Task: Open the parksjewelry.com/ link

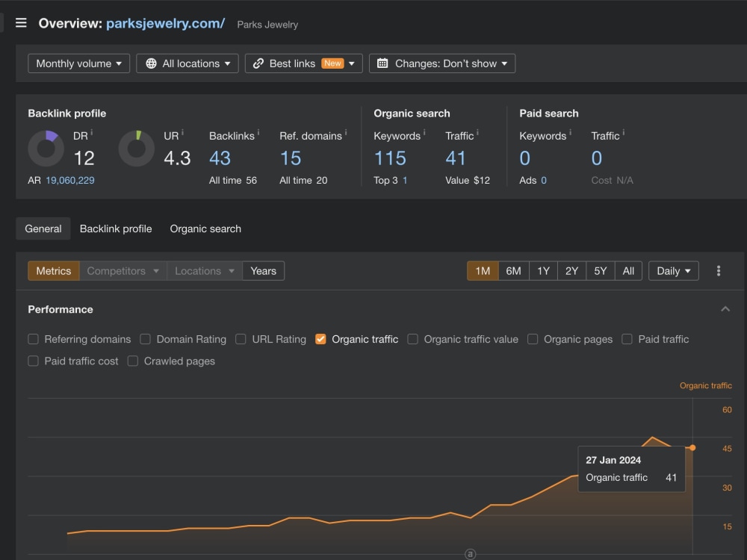Action: [x=165, y=23]
